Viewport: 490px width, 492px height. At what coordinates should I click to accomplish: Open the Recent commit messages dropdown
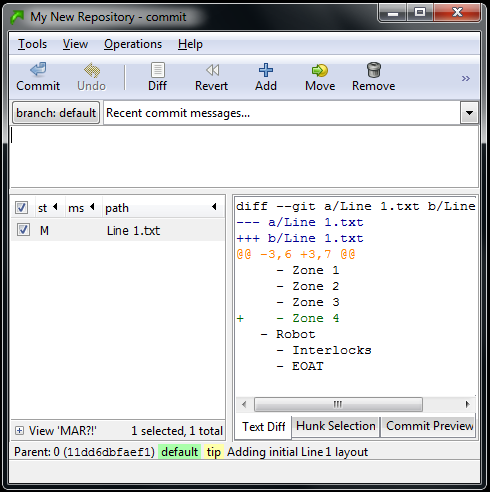click(x=469, y=113)
